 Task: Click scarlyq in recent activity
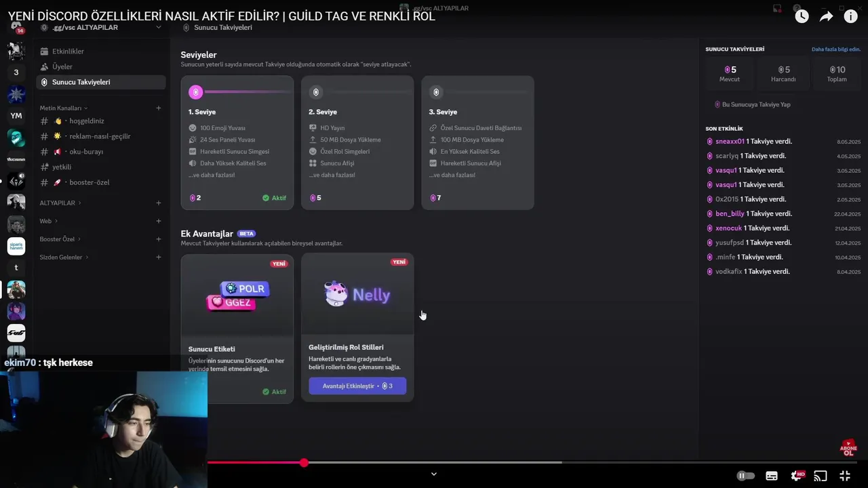tap(727, 156)
